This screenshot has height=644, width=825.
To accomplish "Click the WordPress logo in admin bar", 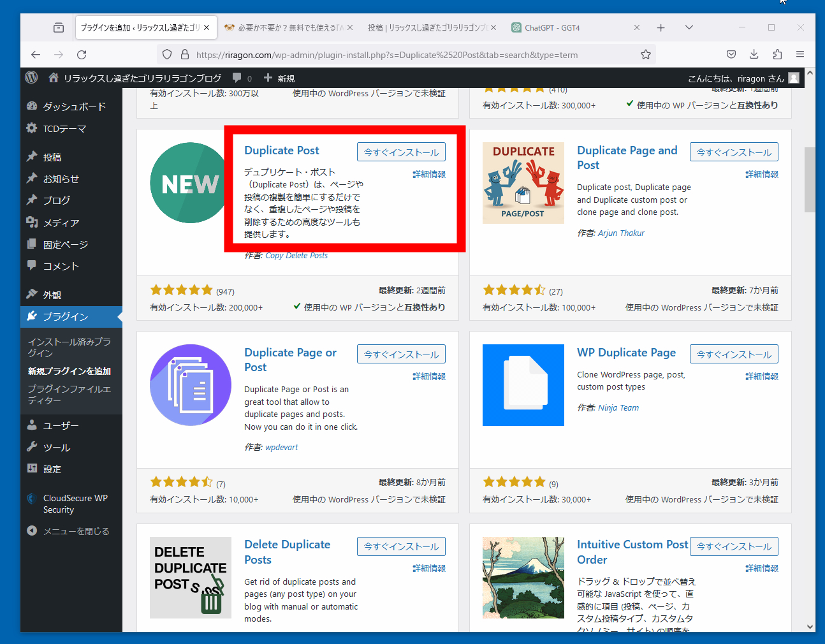I will 31,78.
